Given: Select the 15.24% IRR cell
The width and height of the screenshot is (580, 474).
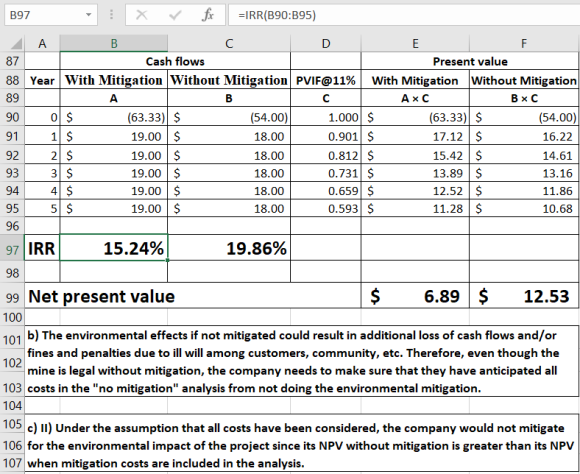Looking at the screenshot, I should (114, 248).
